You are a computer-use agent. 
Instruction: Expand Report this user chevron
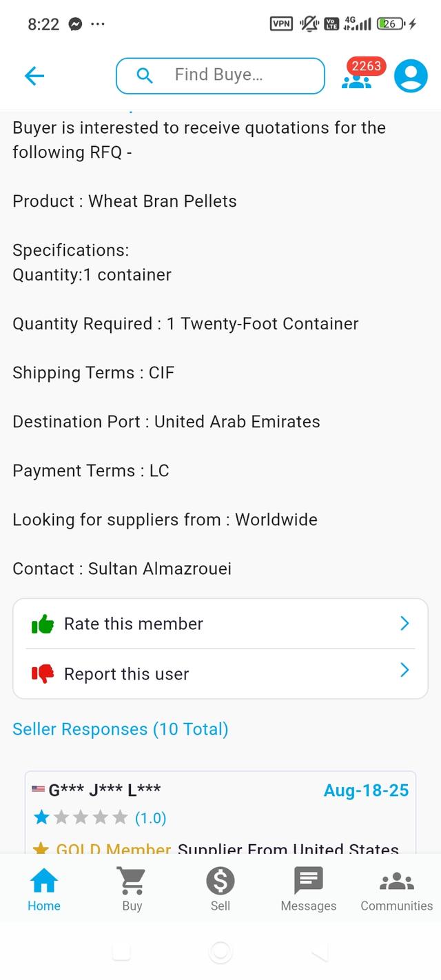click(x=404, y=670)
